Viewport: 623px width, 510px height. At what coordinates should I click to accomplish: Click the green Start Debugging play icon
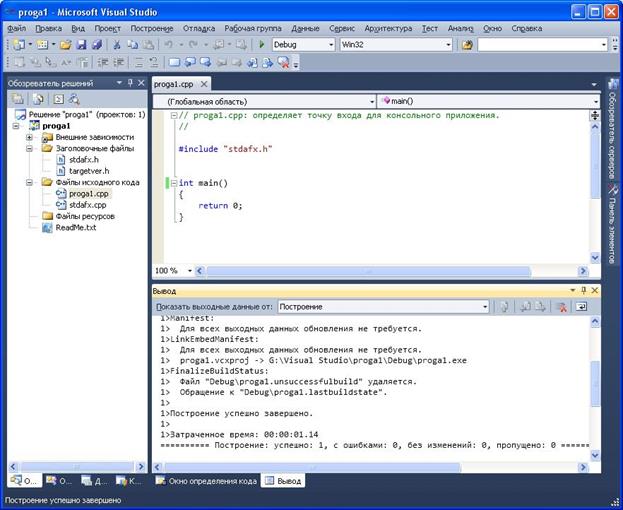[x=262, y=45]
